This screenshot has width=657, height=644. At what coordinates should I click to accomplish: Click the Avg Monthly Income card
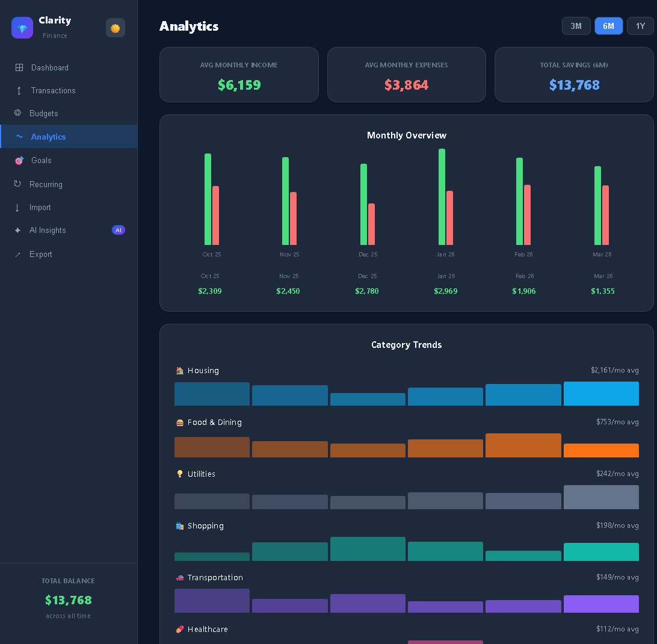(x=239, y=75)
